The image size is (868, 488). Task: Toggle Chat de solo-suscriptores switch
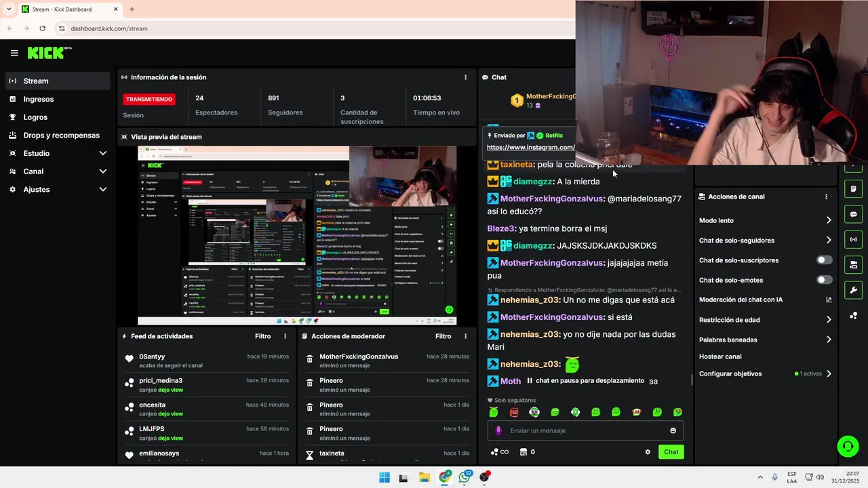pyautogui.click(x=824, y=260)
